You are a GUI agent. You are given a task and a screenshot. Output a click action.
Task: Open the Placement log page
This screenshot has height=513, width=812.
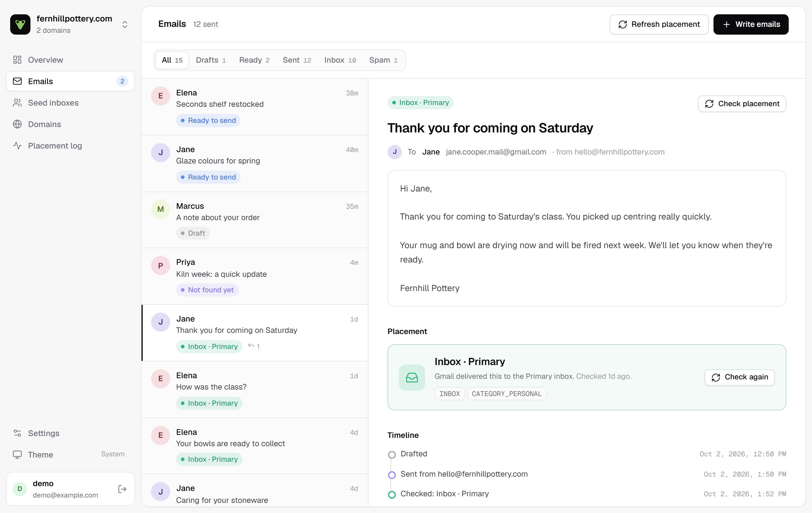pos(70,146)
